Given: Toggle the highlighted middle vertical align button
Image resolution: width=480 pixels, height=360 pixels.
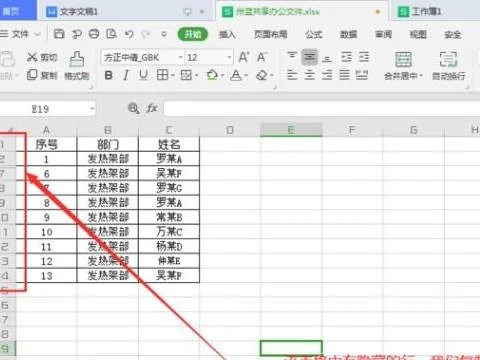Looking at the screenshot, I should point(310,57).
